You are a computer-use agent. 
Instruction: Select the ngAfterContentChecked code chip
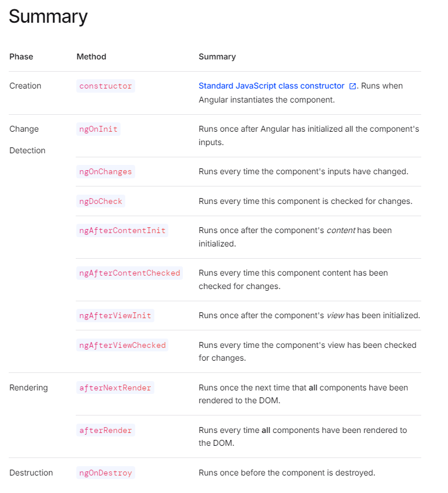(129, 273)
